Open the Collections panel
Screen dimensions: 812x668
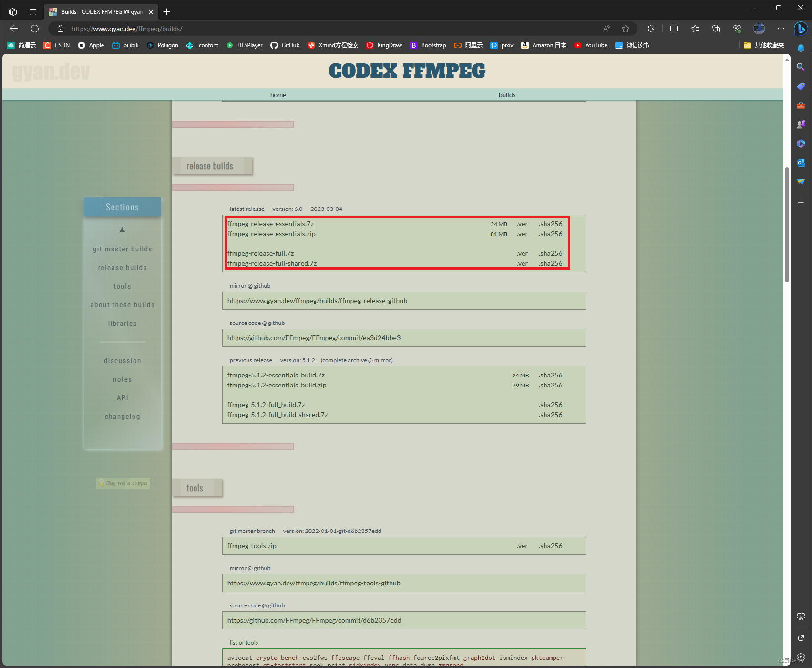(716, 29)
